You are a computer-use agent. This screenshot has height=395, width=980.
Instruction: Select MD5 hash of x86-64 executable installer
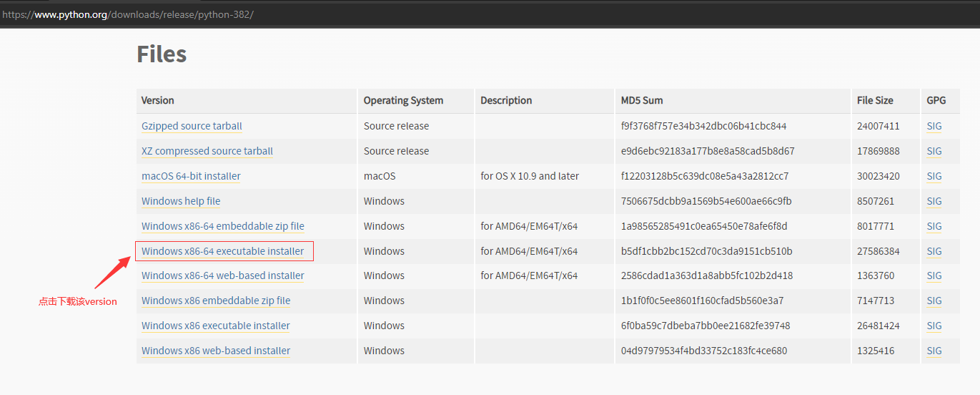[707, 251]
